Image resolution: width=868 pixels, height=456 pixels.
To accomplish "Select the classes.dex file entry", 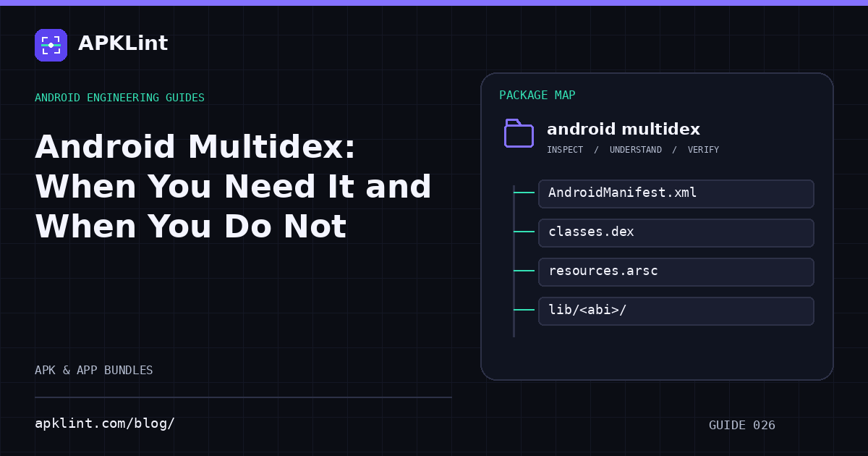I will point(676,233).
